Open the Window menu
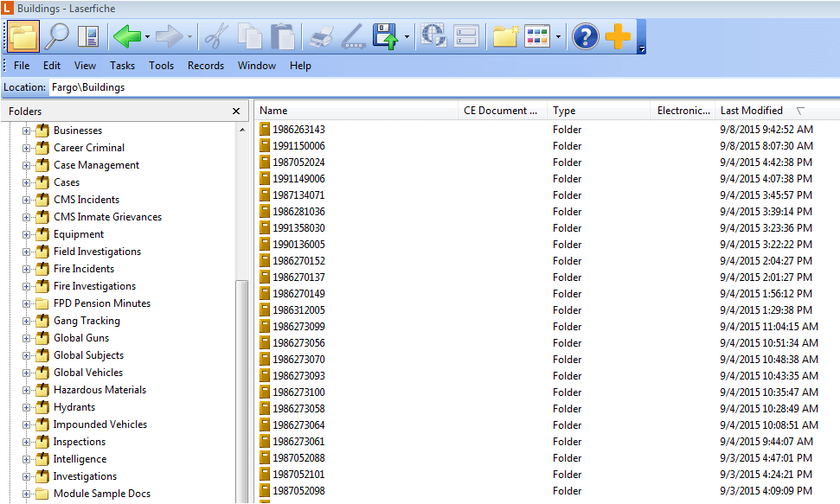Image resolution: width=840 pixels, height=504 pixels. (257, 66)
